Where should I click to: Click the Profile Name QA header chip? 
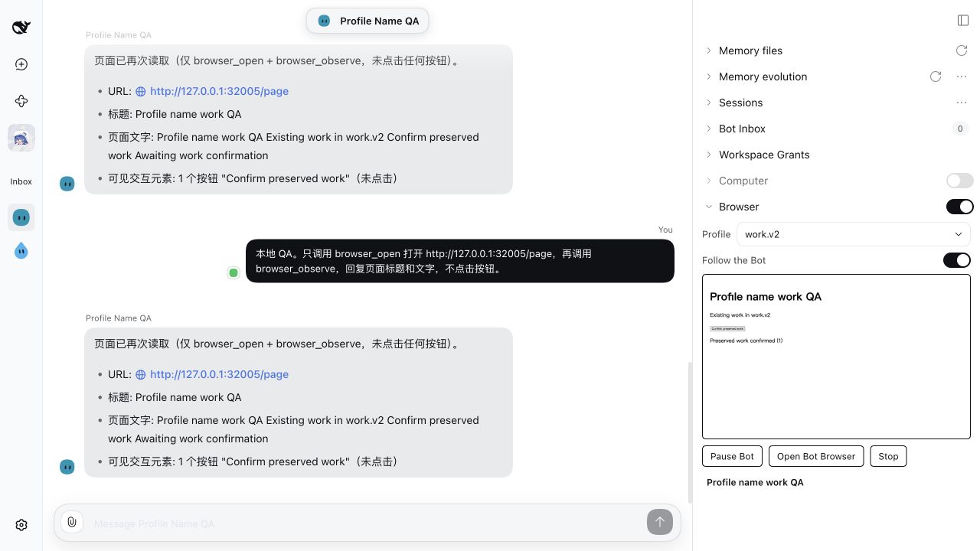(x=367, y=21)
